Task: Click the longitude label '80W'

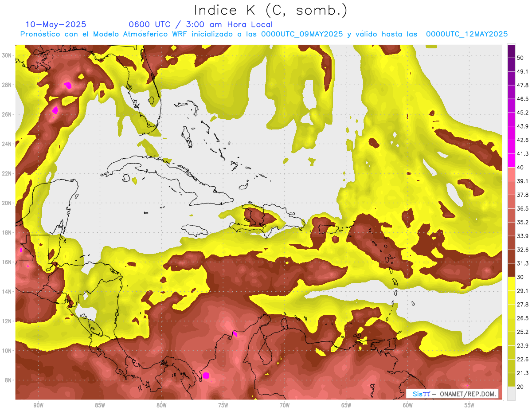Action: pos(161,405)
